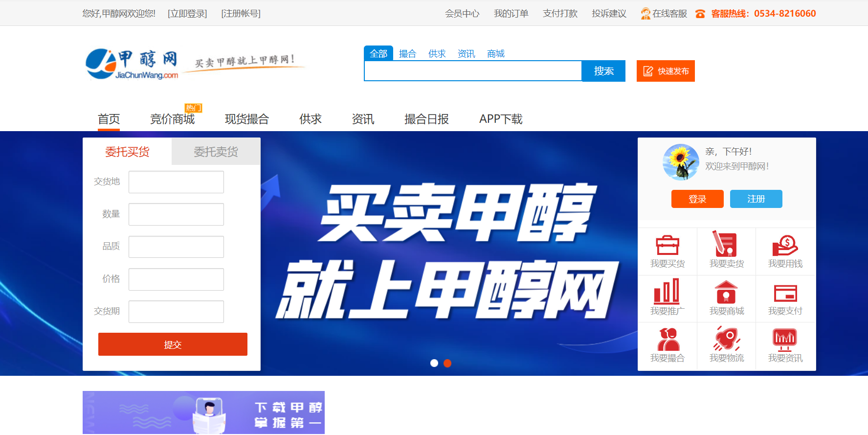
Task: Open the 我要推广 bar chart icon
Action: click(x=667, y=291)
